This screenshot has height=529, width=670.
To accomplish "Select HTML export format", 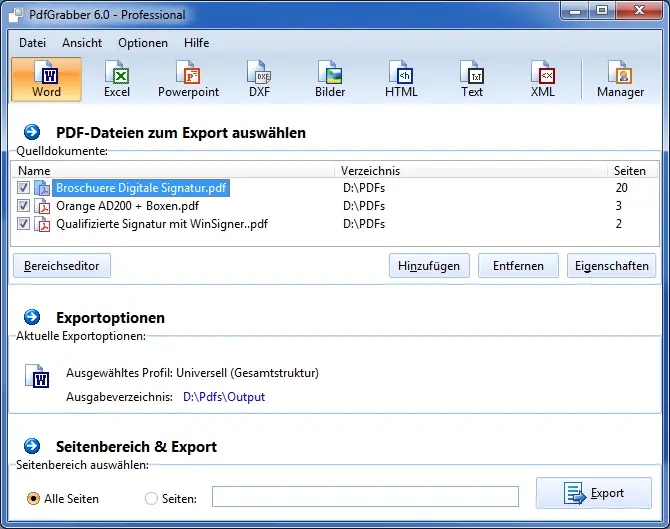I will tap(401, 79).
